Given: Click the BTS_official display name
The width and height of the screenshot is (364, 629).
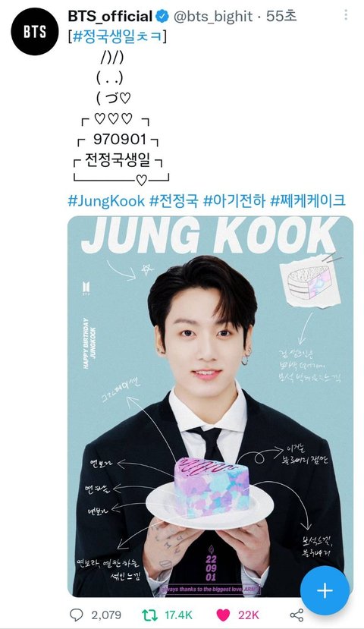Looking at the screenshot, I should click(110, 17).
